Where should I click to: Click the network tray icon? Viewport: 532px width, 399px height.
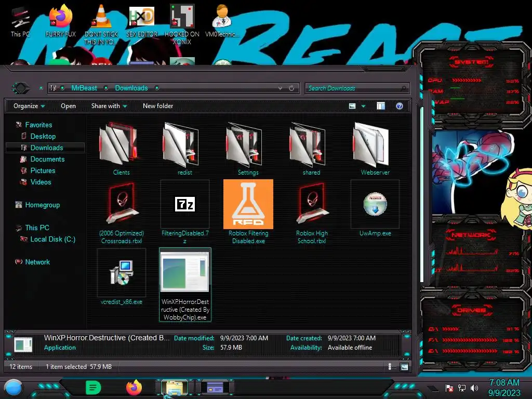point(462,388)
